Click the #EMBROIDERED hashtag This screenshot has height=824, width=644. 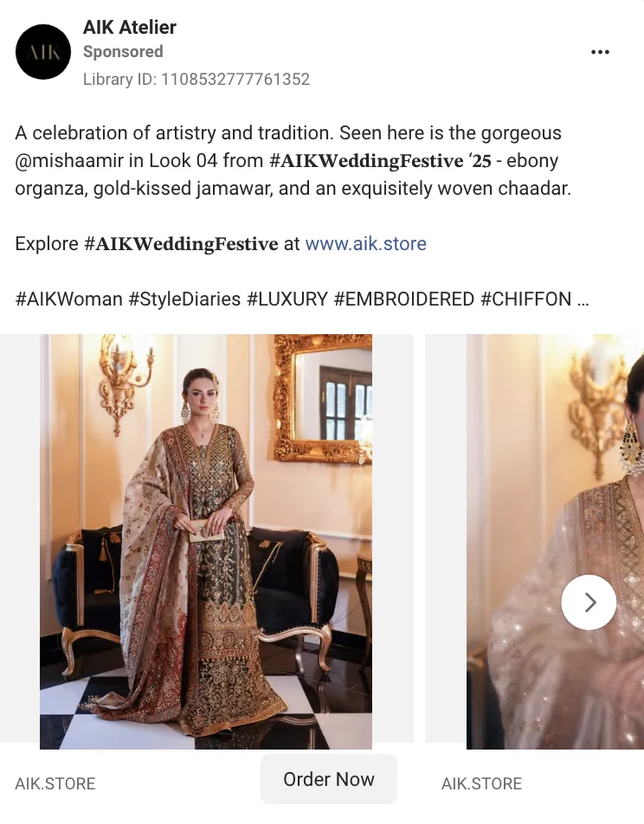tap(404, 299)
